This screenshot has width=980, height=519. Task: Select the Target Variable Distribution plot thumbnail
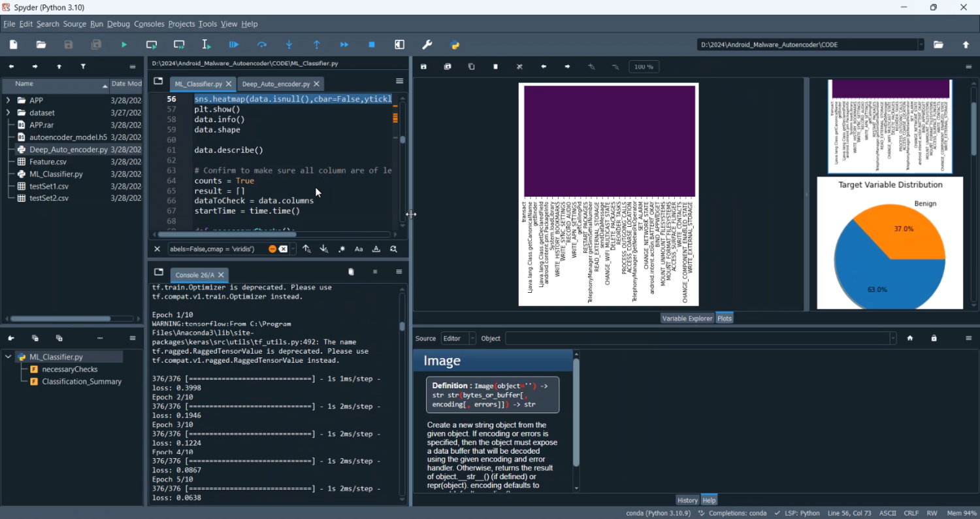click(890, 243)
